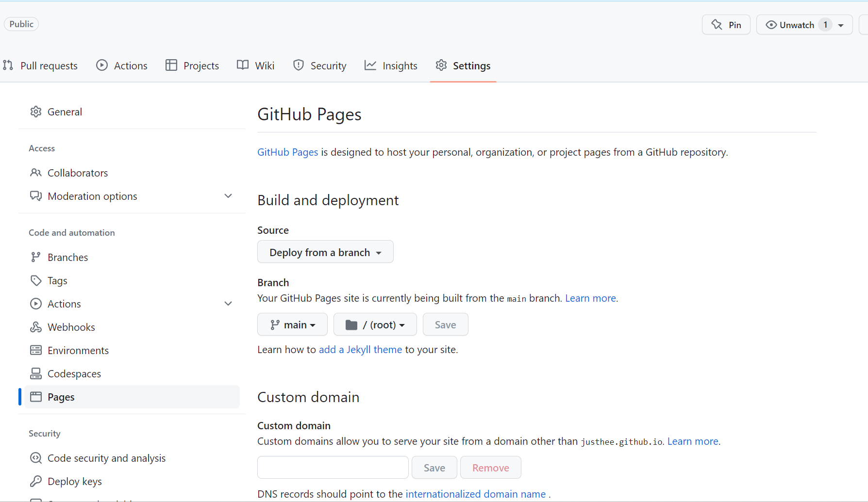Save the custom domain
The height and width of the screenshot is (502, 868).
pos(434,468)
